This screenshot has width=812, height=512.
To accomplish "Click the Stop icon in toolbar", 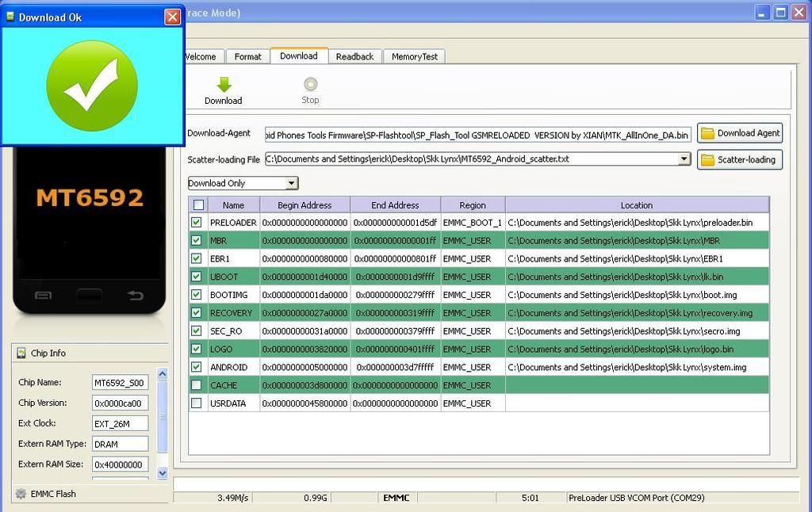I will (310, 84).
